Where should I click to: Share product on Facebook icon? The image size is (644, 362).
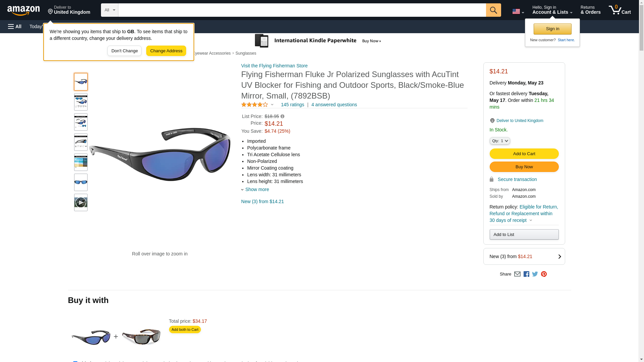526,274
